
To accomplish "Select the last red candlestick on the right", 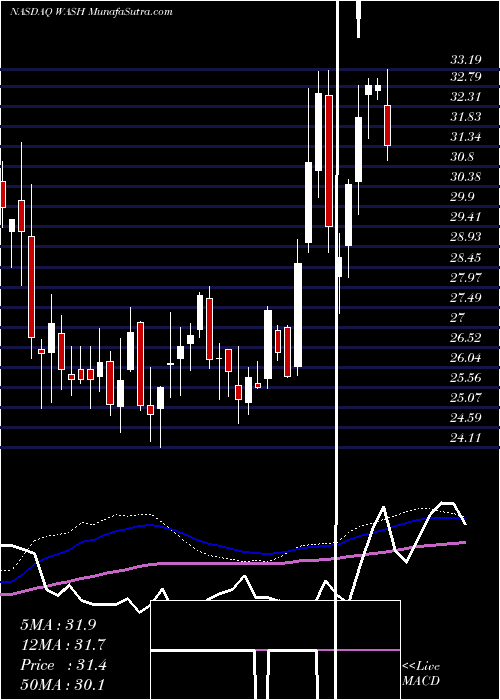I will click(x=388, y=125).
